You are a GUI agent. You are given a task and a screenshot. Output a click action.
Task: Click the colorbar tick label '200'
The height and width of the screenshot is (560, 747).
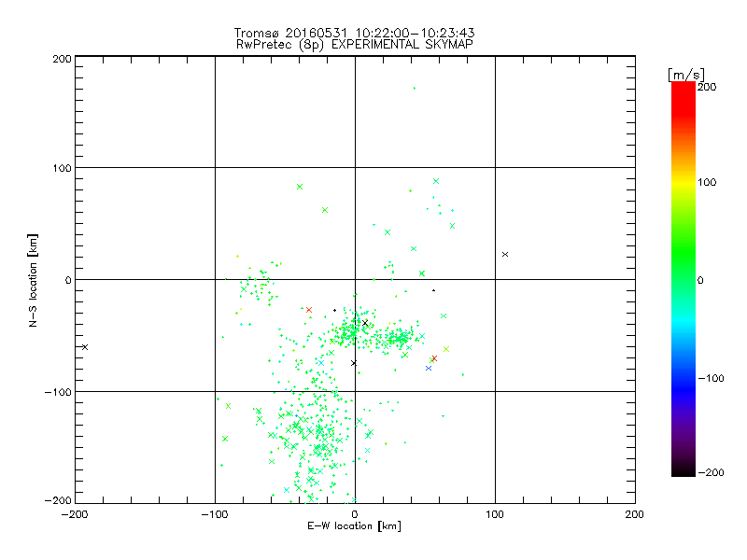coord(707,87)
